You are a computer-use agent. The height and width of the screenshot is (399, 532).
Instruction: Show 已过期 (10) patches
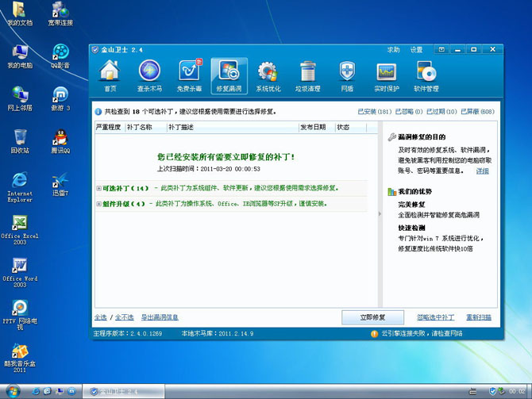point(441,112)
